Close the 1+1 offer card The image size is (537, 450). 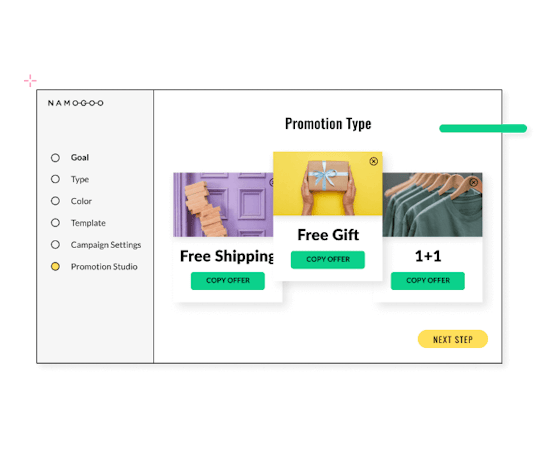474,182
